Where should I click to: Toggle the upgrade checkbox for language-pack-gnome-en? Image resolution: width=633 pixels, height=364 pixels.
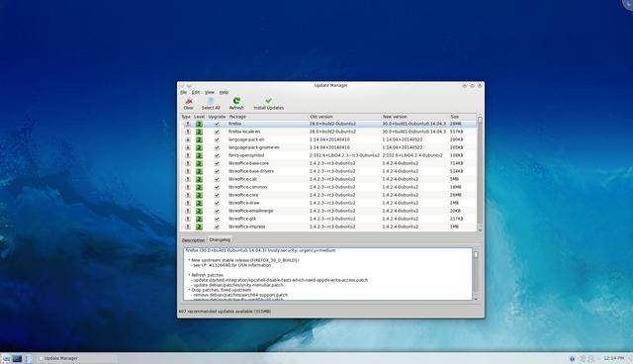pyautogui.click(x=217, y=147)
